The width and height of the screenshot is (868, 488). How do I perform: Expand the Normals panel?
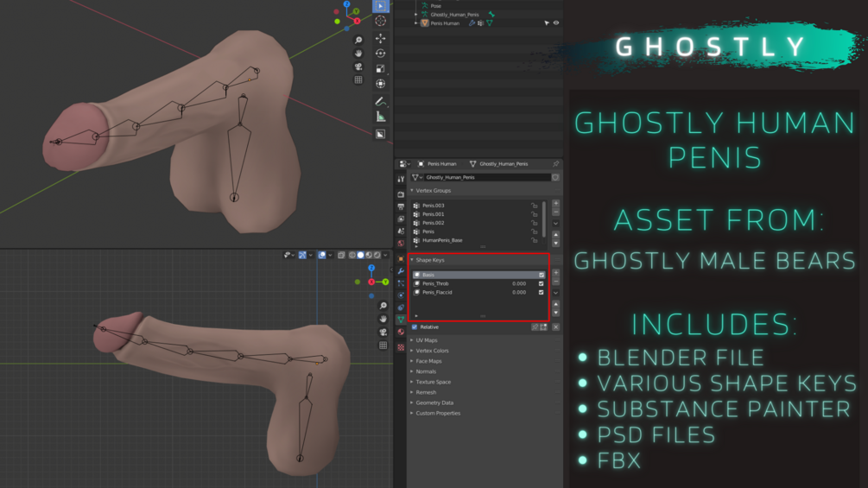[412, 371]
